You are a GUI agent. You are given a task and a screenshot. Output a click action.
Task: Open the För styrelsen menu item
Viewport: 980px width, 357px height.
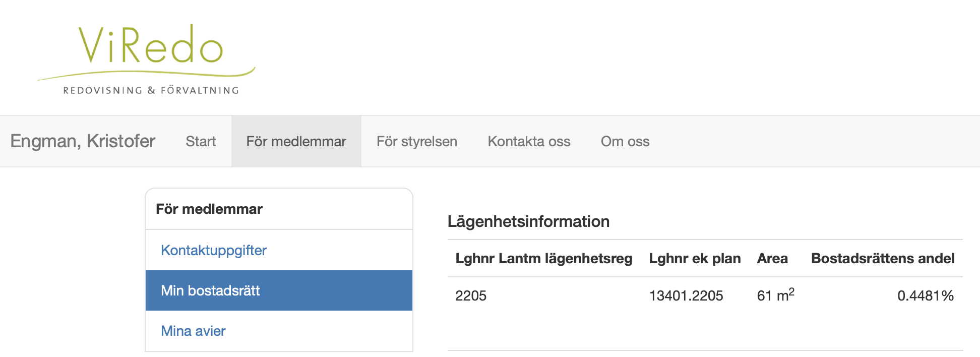tap(416, 142)
